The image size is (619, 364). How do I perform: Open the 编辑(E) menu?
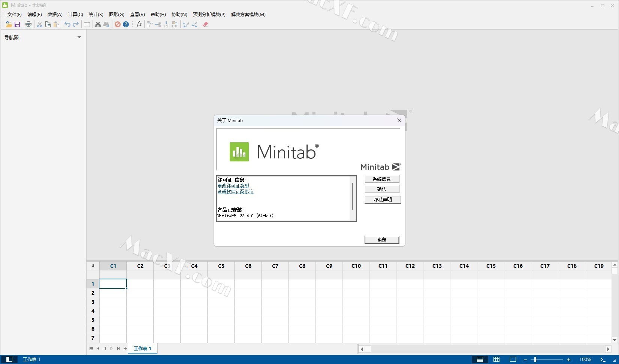[x=34, y=14]
